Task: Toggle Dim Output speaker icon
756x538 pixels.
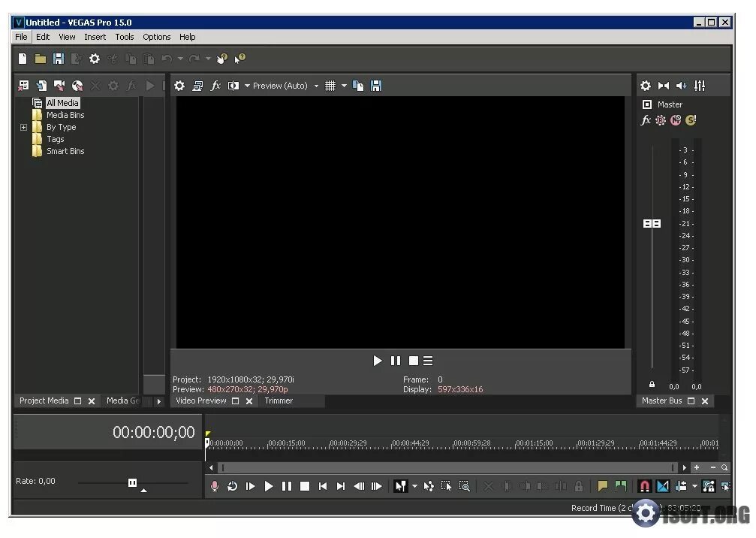Action: [x=681, y=86]
